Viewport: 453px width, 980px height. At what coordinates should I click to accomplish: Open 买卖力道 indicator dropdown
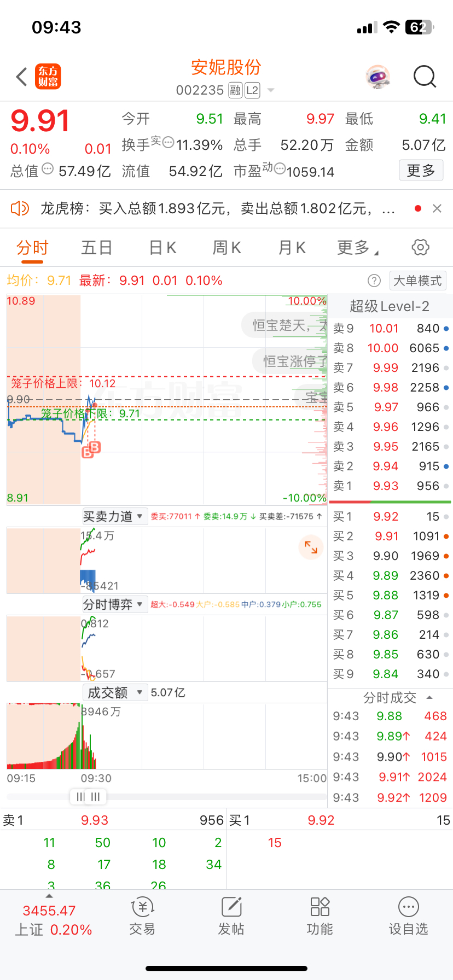tap(114, 516)
